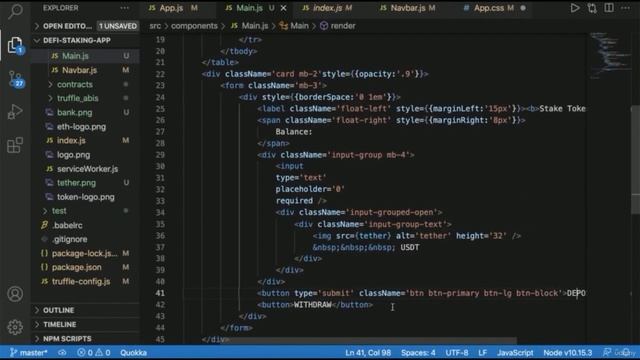Click the errors and warnings count
This screenshot has height=360, width=640.
point(94,353)
